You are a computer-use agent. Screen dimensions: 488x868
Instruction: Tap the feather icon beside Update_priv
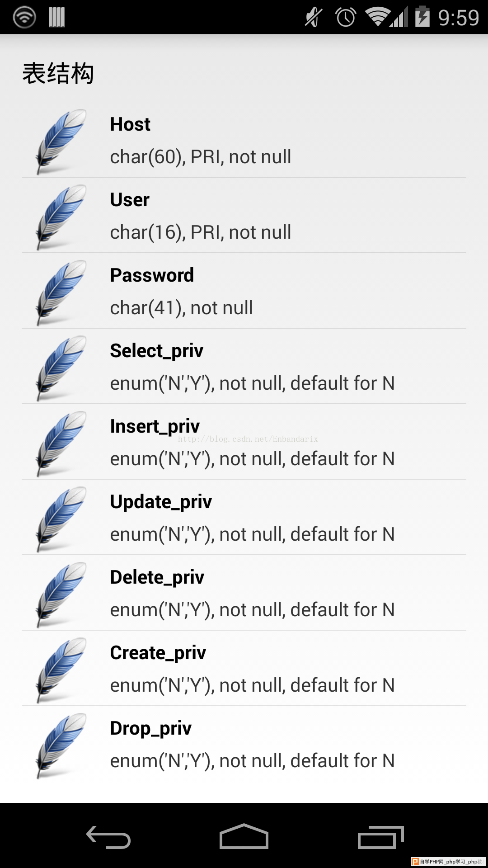click(61, 519)
